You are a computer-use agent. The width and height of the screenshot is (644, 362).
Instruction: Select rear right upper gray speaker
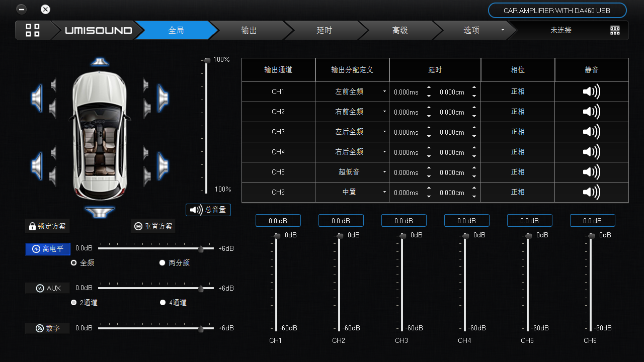(x=146, y=153)
